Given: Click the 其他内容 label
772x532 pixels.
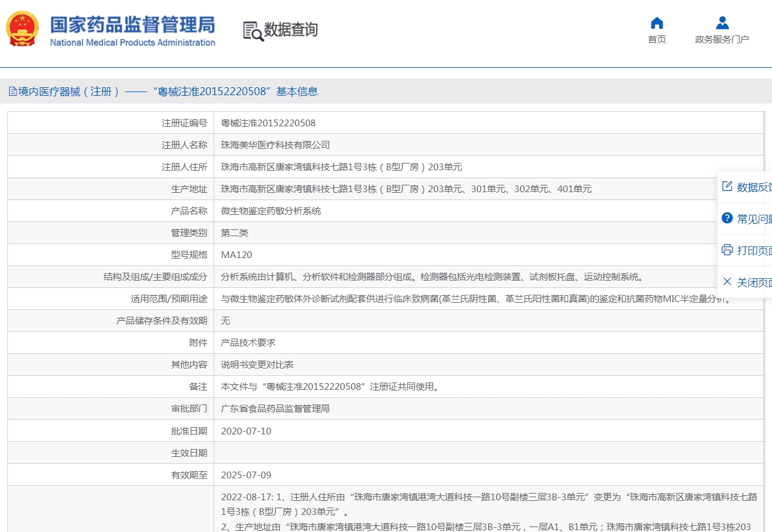Looking at the screenshot, I should pyautogui.click(x=189, y=365).
